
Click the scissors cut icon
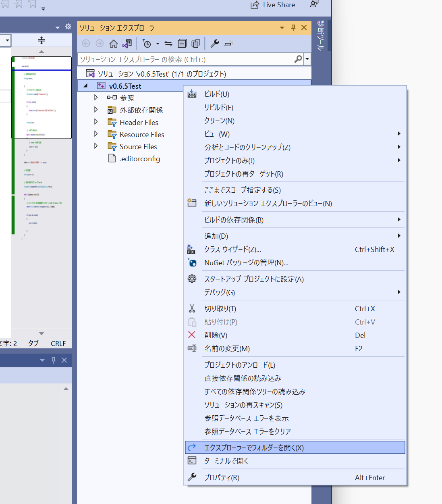tap(192, 308)
